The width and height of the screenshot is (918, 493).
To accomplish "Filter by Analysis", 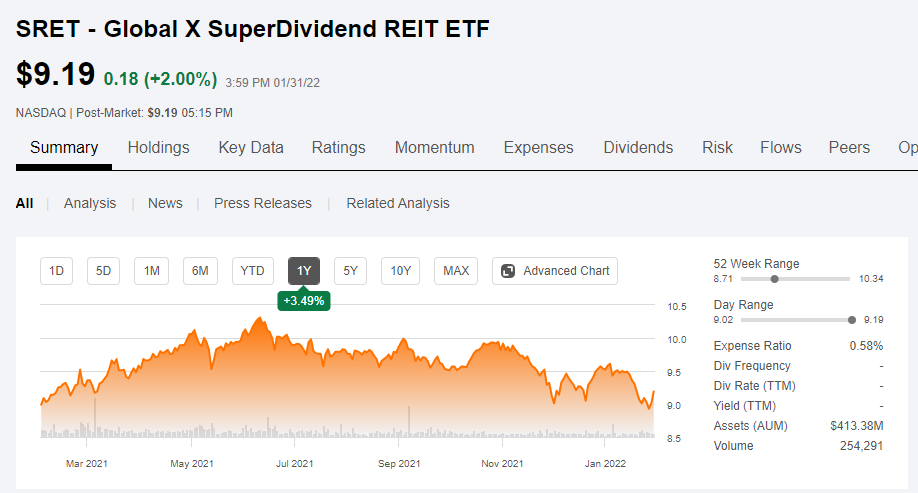I will coord(90,203).
